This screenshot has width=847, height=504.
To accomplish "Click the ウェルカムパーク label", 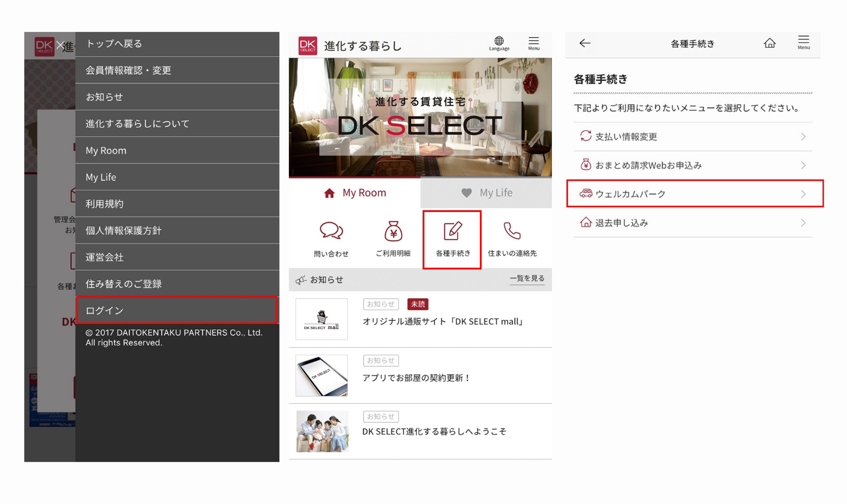I will point(630,194).
